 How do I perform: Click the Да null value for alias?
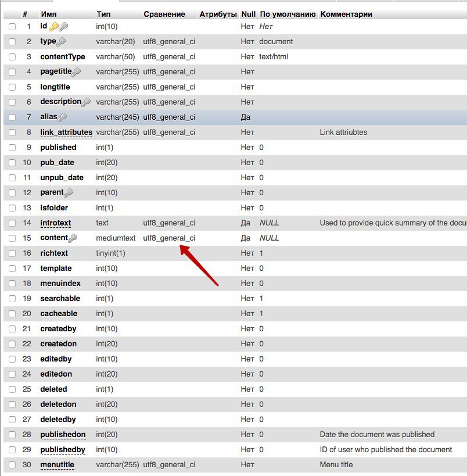point(246,117)
